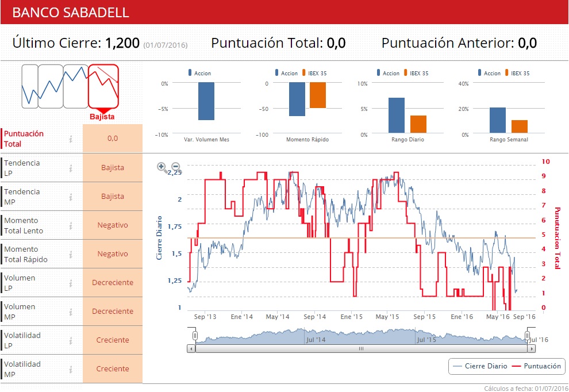Click info icon beside Puntuación Total

coord(71,139)
